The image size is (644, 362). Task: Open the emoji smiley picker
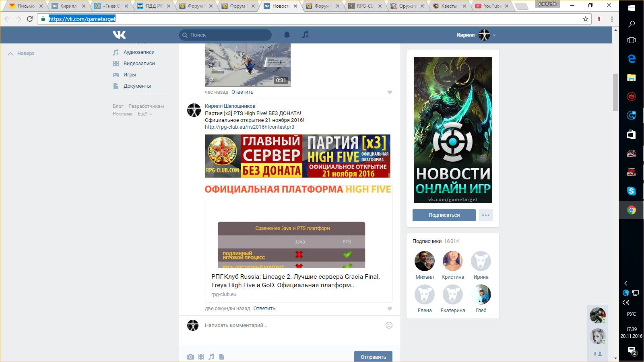click(389, 325)
